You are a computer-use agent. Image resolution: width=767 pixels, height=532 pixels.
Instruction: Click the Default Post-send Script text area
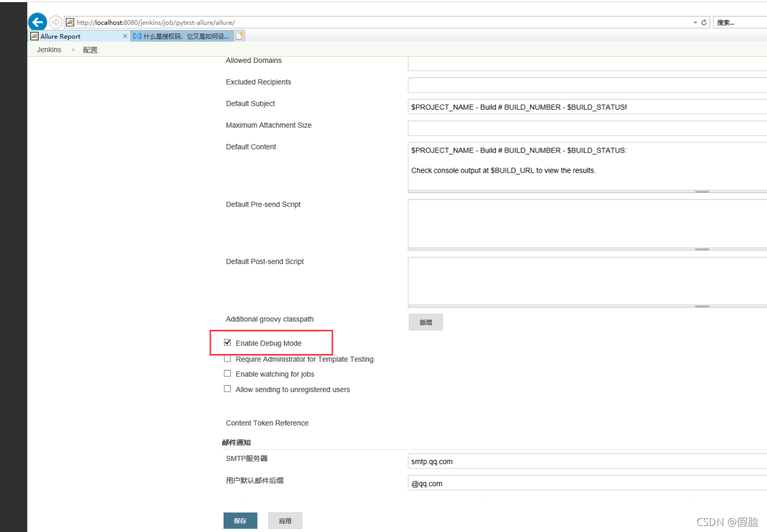coord(587,281)
